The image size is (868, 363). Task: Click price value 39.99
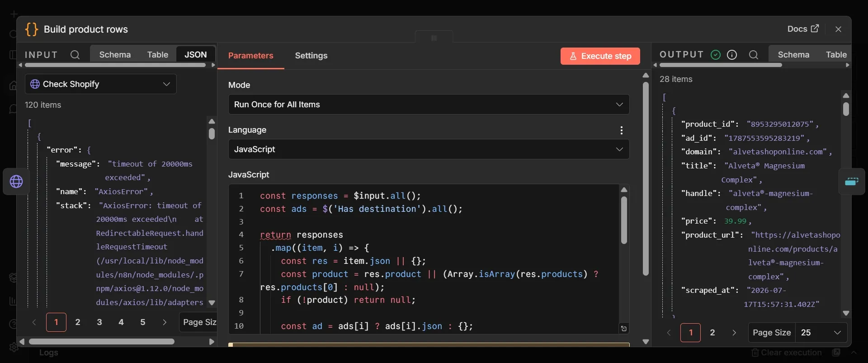click(x=735, y=221)
